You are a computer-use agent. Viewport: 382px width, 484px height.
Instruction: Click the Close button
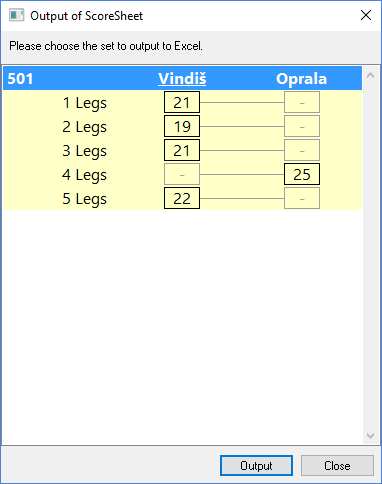pos(337,466)
